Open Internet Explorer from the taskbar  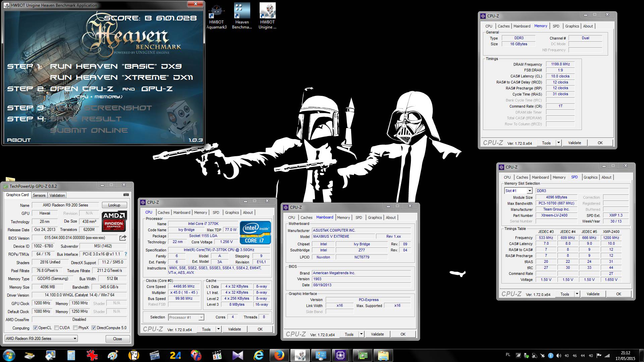point(259,355)
